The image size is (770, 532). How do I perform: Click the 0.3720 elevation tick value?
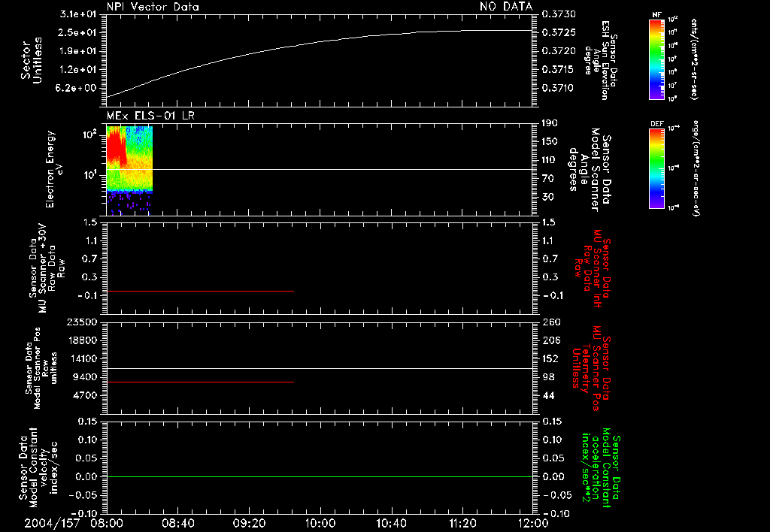pyautogui.click(x=559, y=51)
